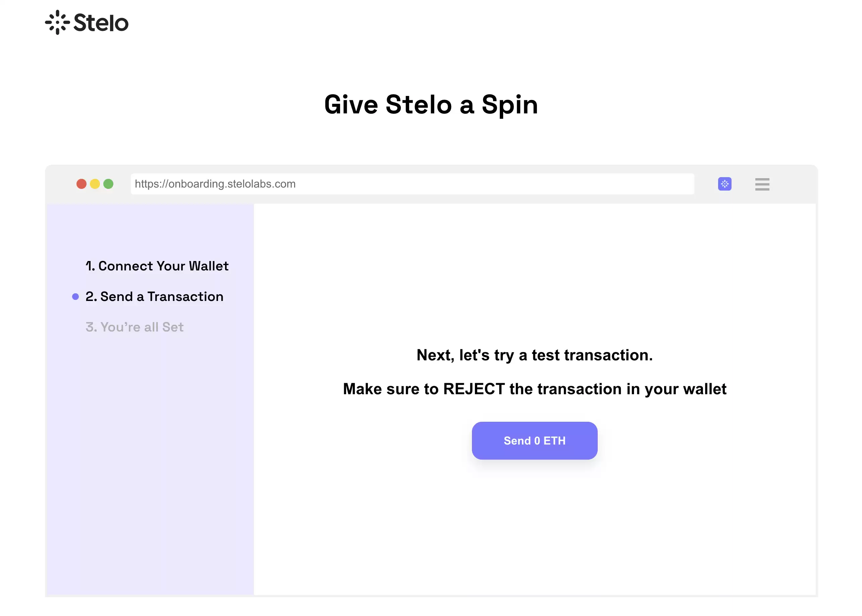The height and width of the screenshot is (616, 862).
Task: Click the Stelo wordmark text
Action: (x=101, y=23)
